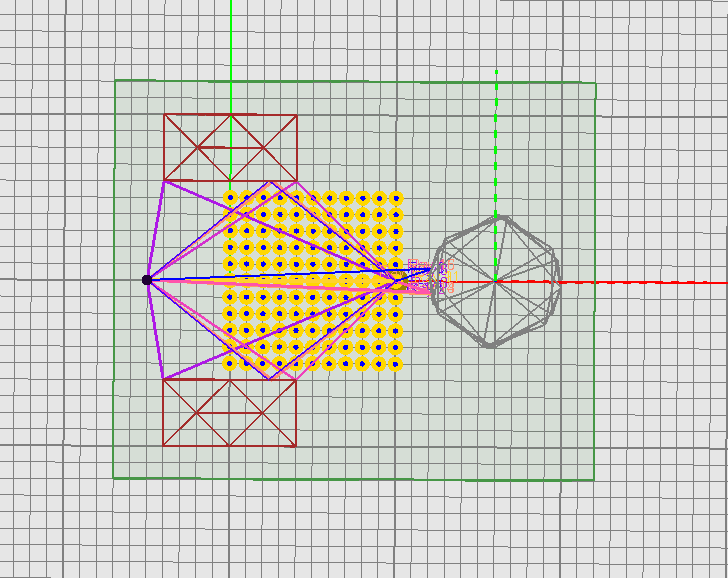Image resolution: width=728 pixels, height=578 pixels.
Task: Pick the upper brown crossed rectangle
Action: point(230,148)
